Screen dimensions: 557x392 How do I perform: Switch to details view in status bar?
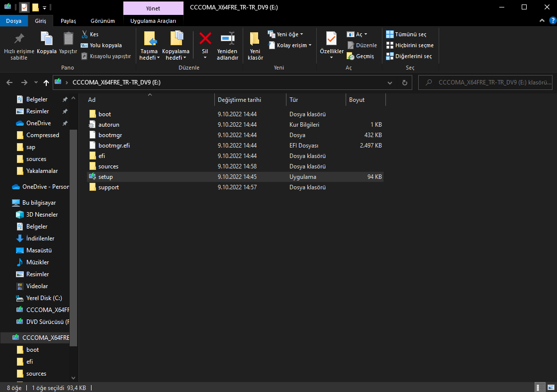click(539, 388)
